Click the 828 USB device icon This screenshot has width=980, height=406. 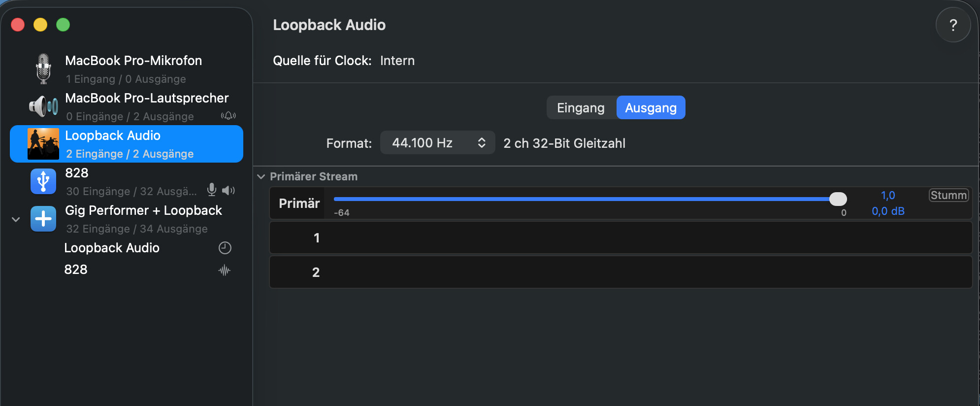point(43,181)
